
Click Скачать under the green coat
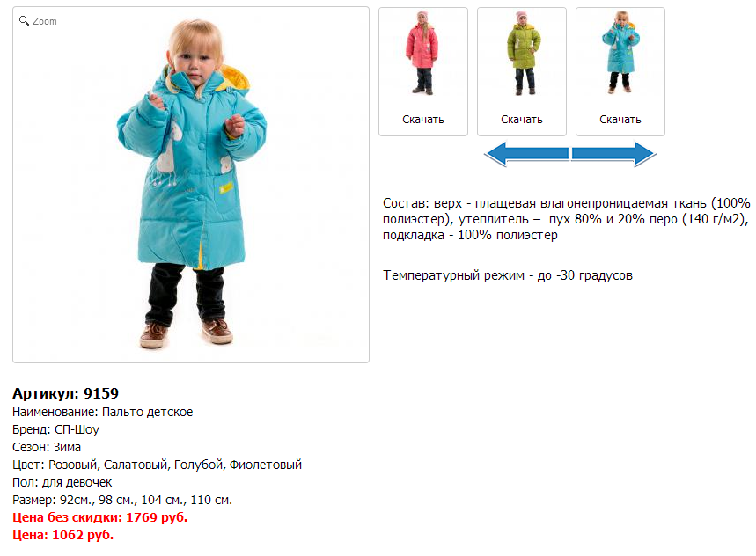pyautogui.click(x=522, y=120)
